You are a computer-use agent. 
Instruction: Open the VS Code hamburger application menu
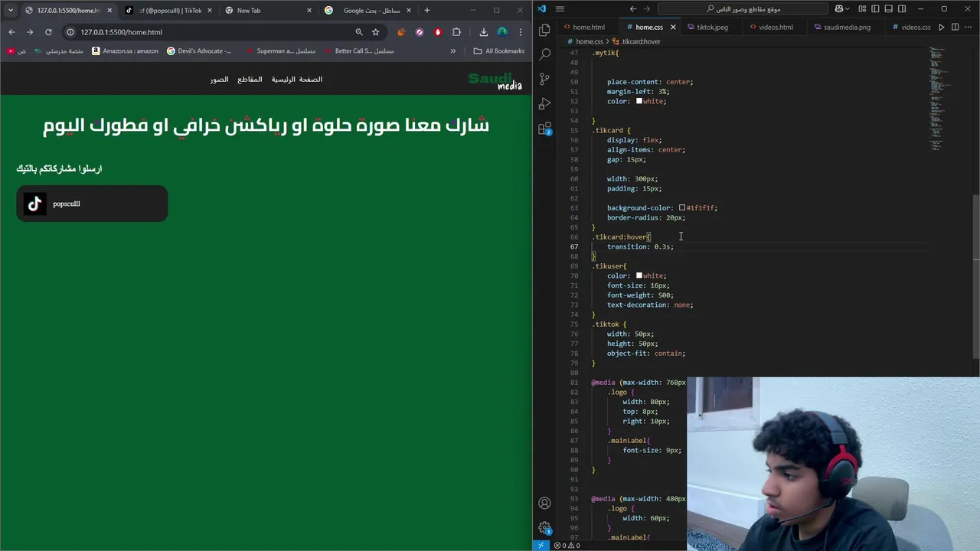tap(560, 9)
